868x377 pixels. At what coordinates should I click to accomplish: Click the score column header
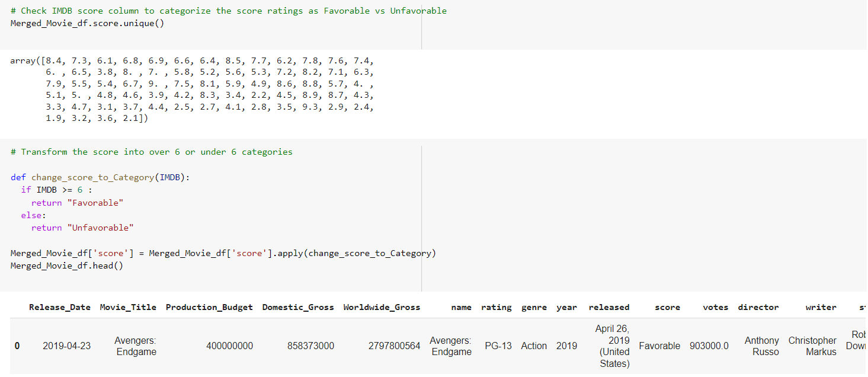tap(667, 307)
